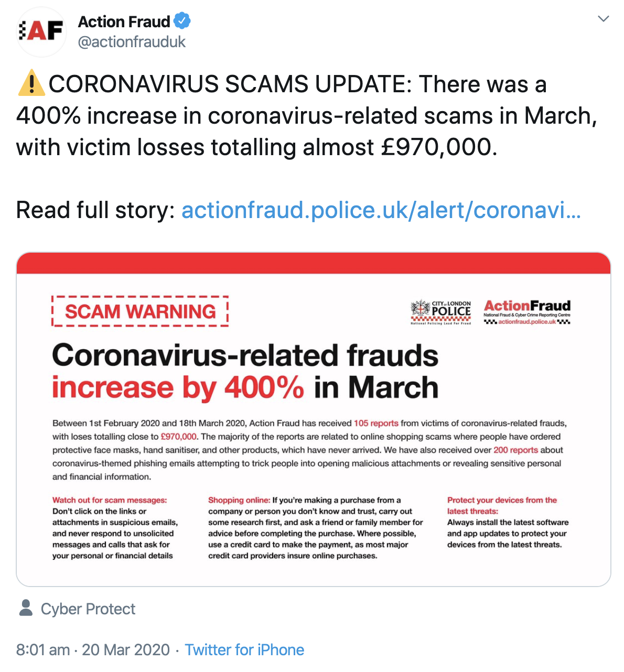Click Twitter for iPhone source link
Viewport: 624px width, 672px height.
(x=244, y=650)
